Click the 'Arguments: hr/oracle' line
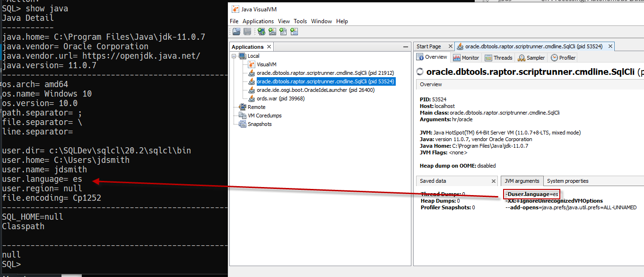 [446, 119]
